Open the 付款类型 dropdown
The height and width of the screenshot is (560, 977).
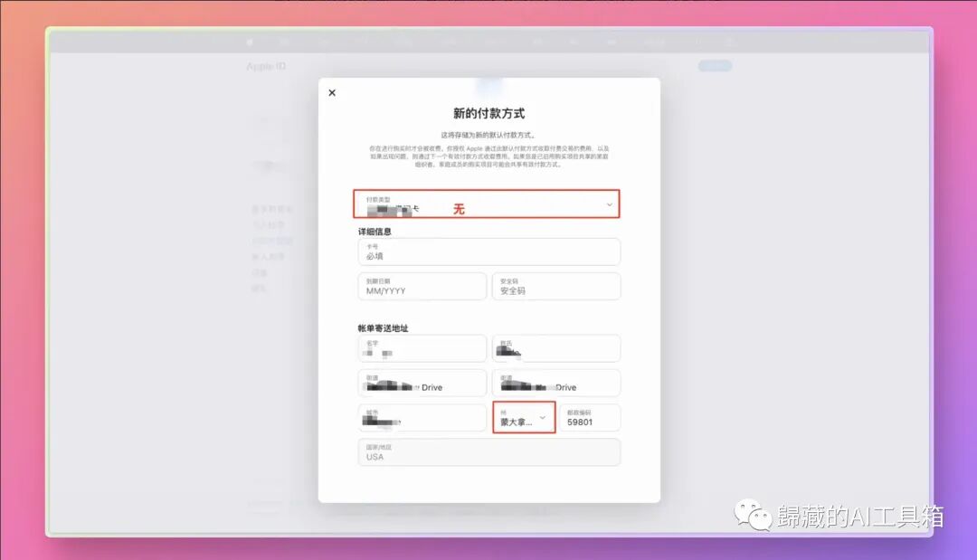point(487,204)
